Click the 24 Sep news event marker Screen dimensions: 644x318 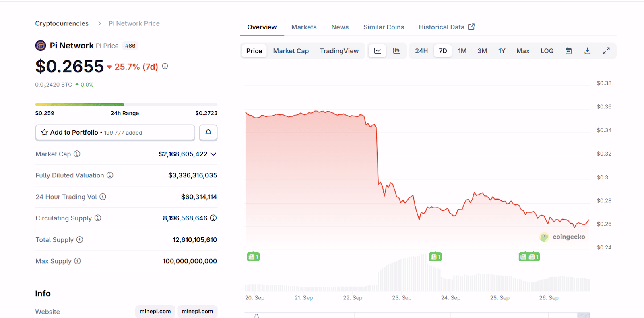click(x=435, y=257)
